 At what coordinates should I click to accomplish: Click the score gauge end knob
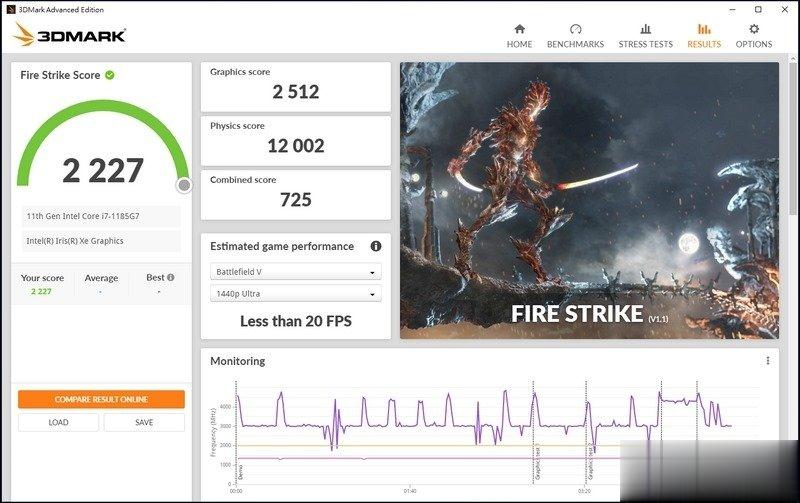[184, 185]
